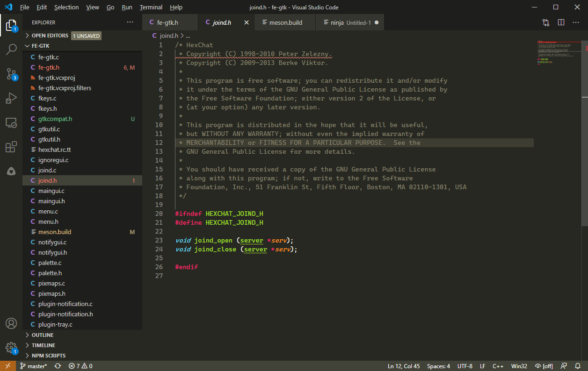The image size is (588, 371).
Task: Click the Explorer more actions ellipsis
Action: (x=130, y=22)
